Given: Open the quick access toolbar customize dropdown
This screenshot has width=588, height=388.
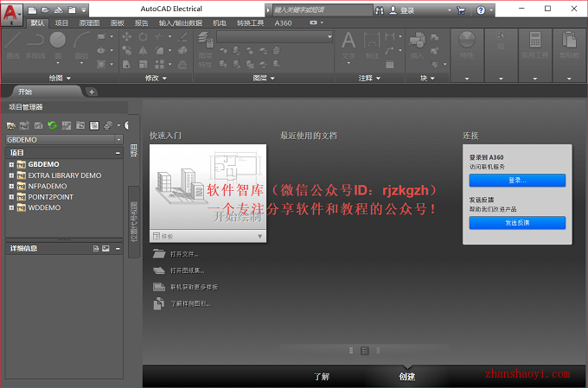Looking at the screenshot, I should coord(84,10).
